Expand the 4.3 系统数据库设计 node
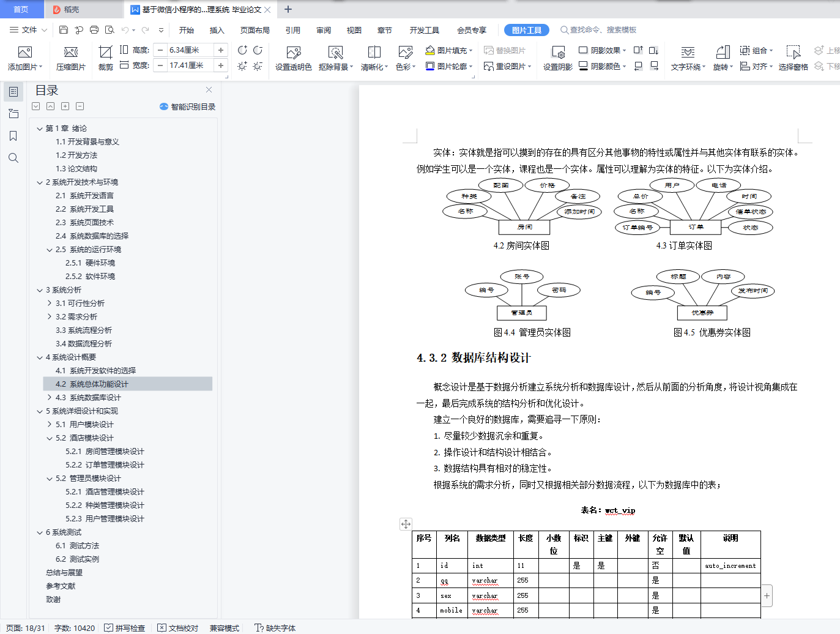 (50, 398)
